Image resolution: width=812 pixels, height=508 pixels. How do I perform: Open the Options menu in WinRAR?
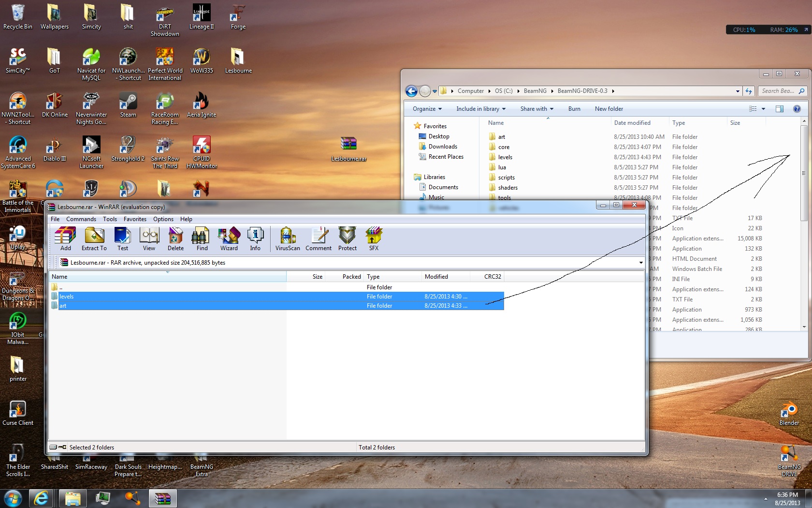163,219
